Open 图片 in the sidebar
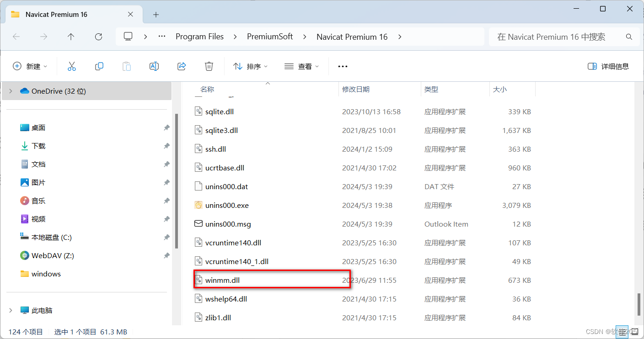644x339 pixels. click(38, 183)
